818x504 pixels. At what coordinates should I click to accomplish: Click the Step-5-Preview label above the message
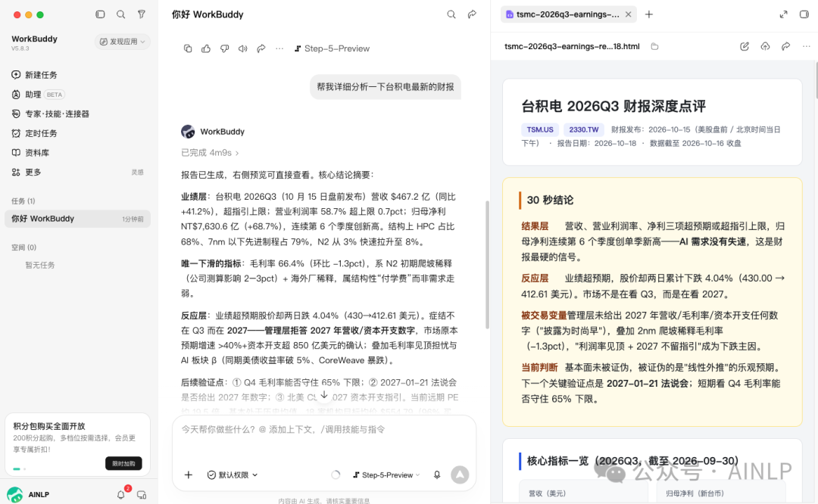pos(332,48)
